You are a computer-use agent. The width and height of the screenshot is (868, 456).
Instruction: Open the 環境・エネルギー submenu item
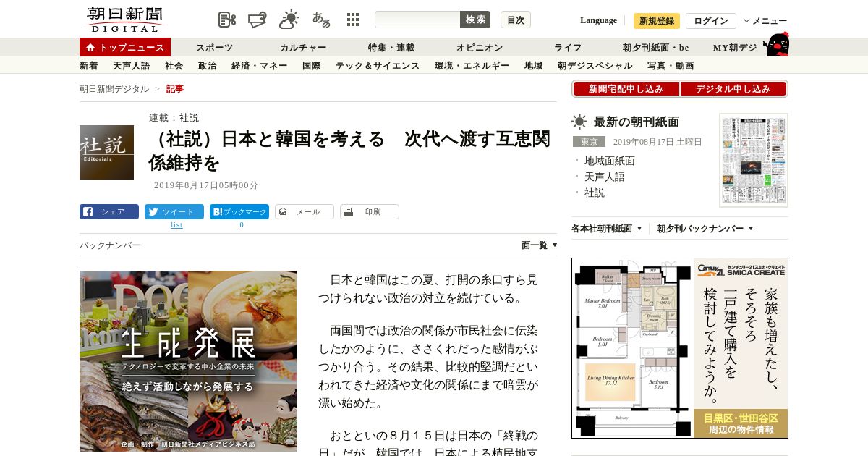(x=472, y=66)
